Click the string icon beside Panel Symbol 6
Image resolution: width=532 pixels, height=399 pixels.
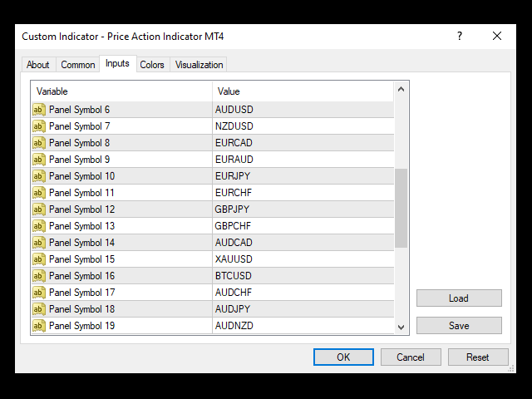(x=39, y=110)
